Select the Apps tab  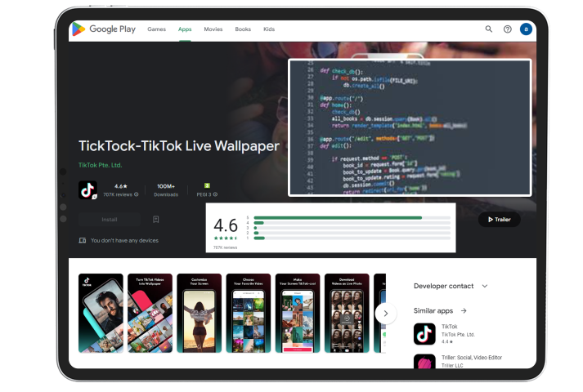[x=185, y=29]
